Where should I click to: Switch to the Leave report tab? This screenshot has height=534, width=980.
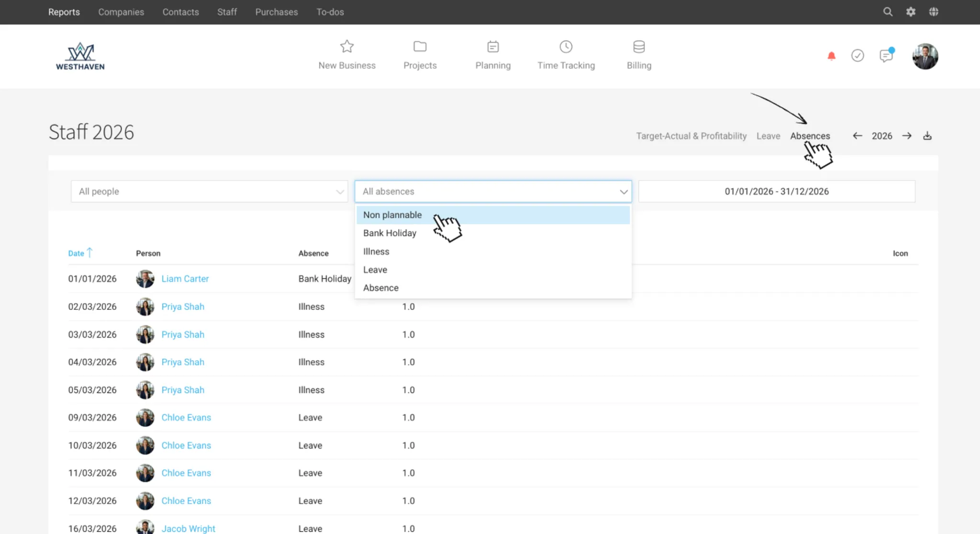point(768,136)
